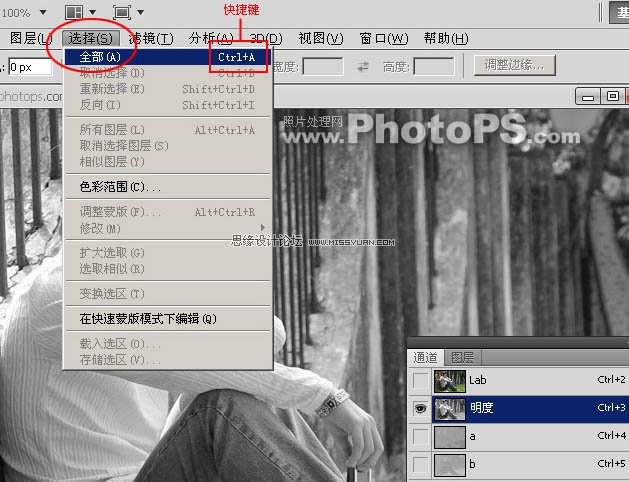This screenshot has height=482, width=629.
Task: Show the a channel visibility box
Action: click(420, 436)
